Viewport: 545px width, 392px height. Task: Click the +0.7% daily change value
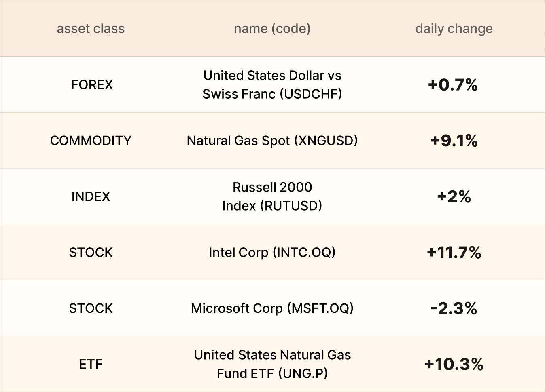[x=453, y=85]
